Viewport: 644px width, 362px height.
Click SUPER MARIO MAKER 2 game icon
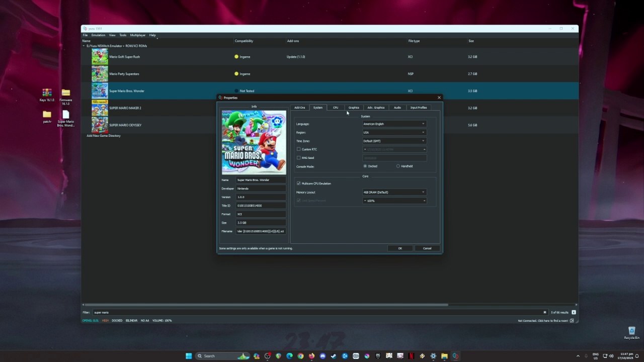(100, 108)
